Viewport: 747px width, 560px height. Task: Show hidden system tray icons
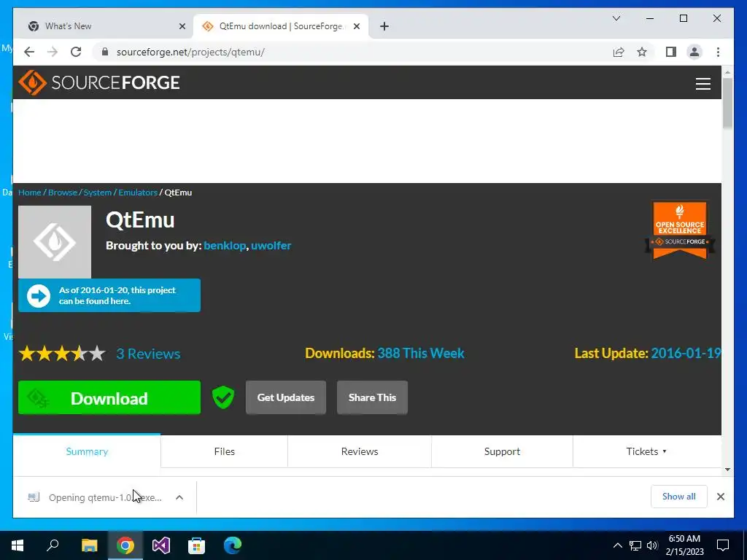tap(617, 545)
